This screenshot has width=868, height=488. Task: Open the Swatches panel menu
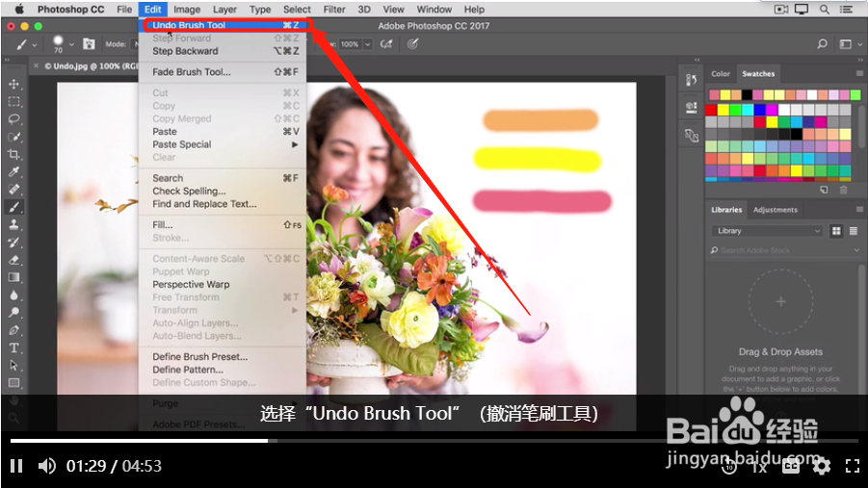859,73
